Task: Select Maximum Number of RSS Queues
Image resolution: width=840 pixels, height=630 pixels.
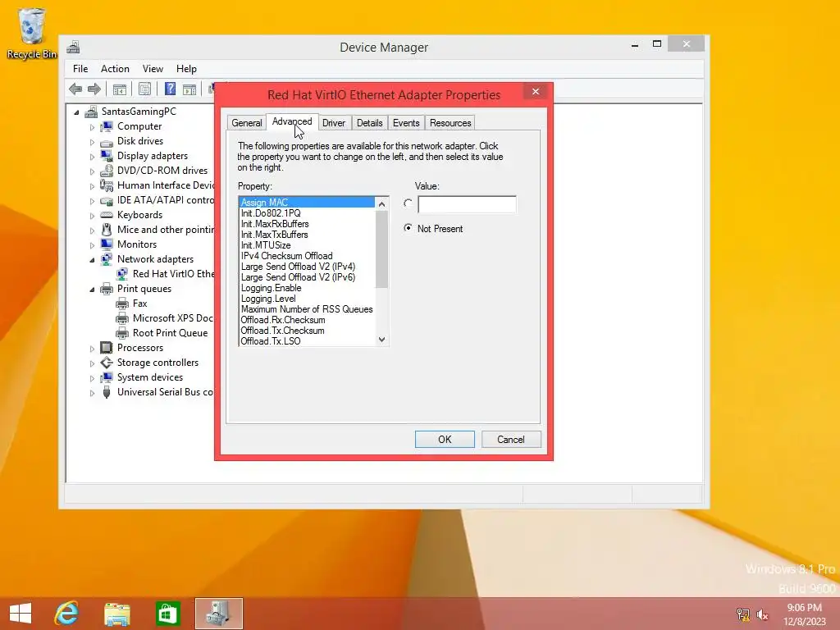Action: [307, 309]
